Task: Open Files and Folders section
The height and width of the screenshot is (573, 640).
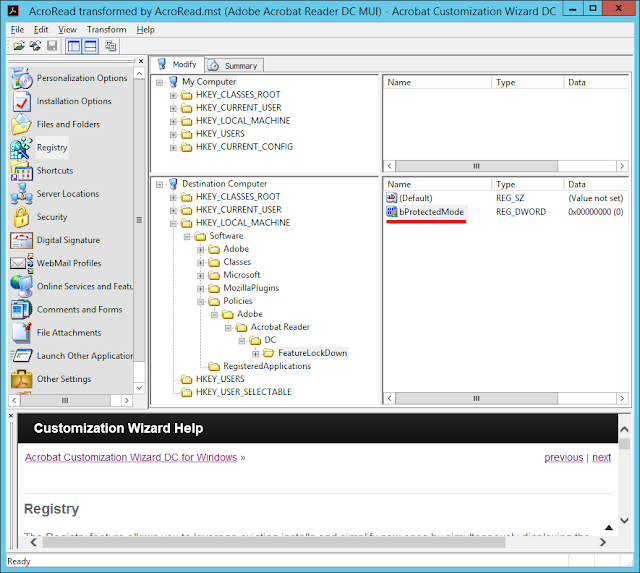Action: tap(68, 124)
